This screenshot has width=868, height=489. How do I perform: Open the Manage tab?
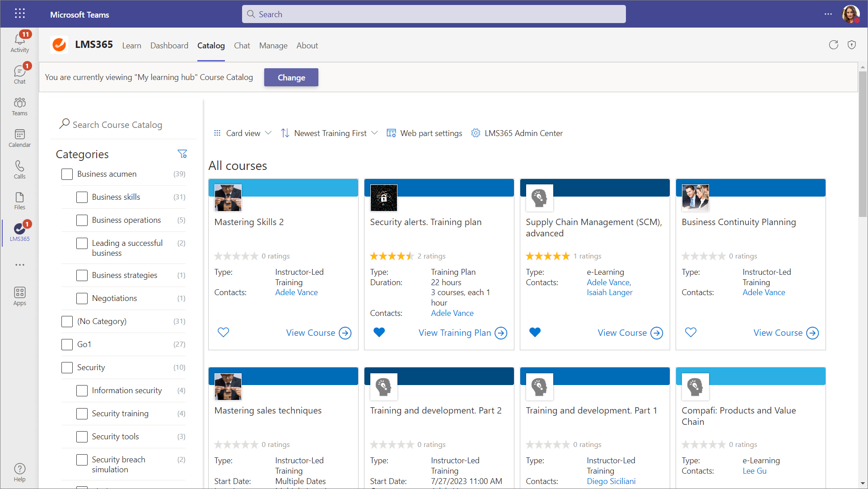tap(273, 46)
